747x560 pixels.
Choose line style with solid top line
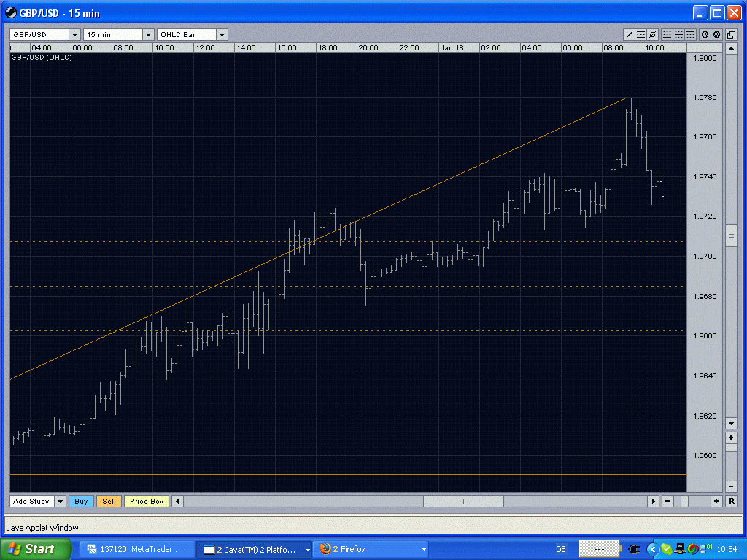[690, 35]
